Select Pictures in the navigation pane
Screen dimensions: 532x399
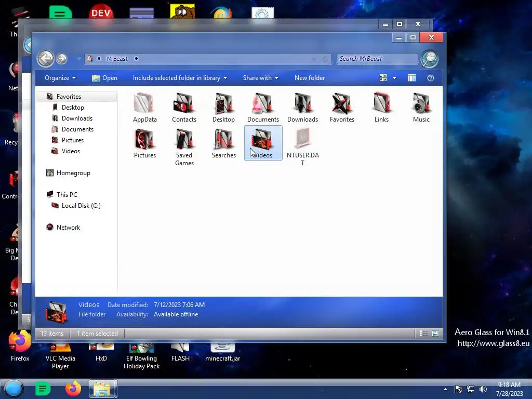72,140
